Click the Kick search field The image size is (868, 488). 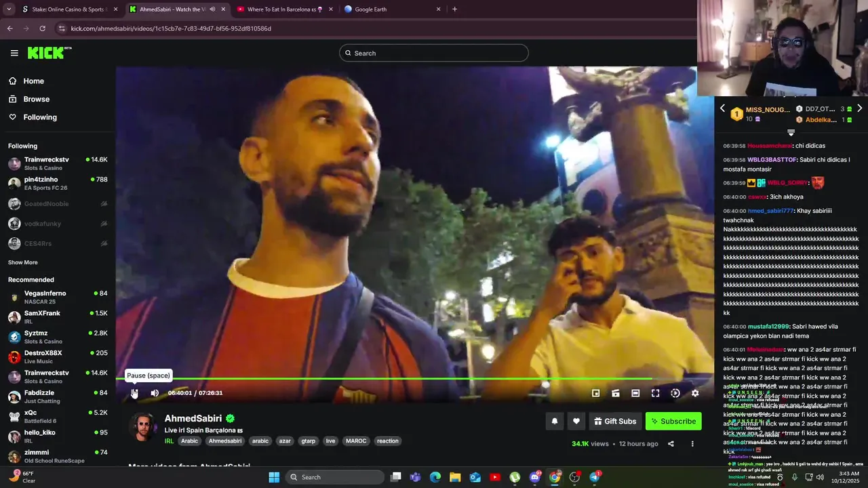click(x=434, y=53)
